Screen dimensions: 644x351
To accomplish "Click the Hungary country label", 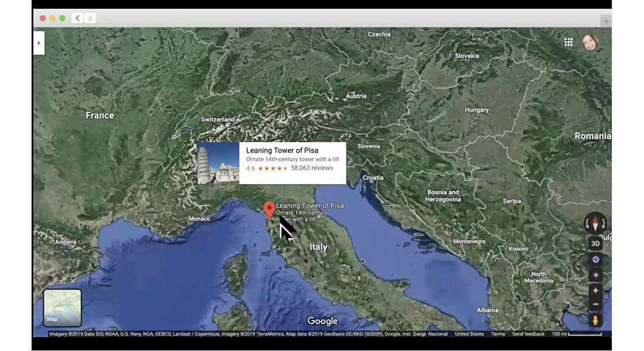I will [477, 109].
